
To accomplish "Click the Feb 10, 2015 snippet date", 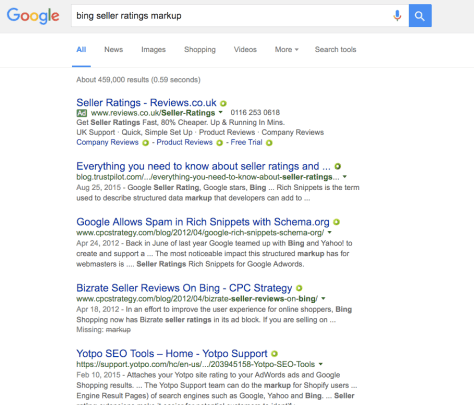I will point(98,375).
